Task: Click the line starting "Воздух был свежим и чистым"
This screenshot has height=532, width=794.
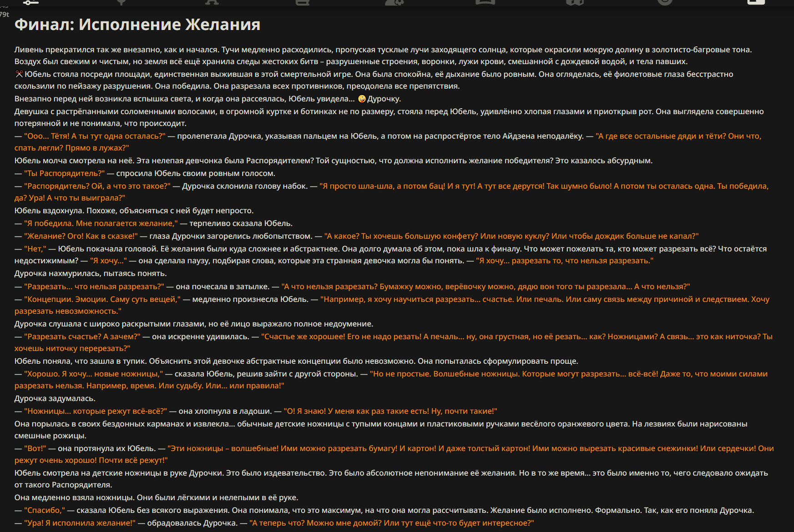Action: click(x=351, y=61)
